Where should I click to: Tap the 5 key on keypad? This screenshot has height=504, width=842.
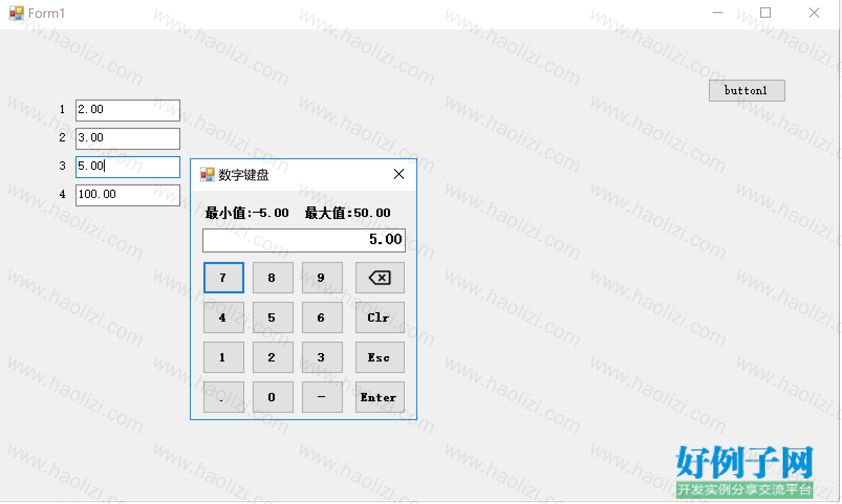[x=273, y=317]
